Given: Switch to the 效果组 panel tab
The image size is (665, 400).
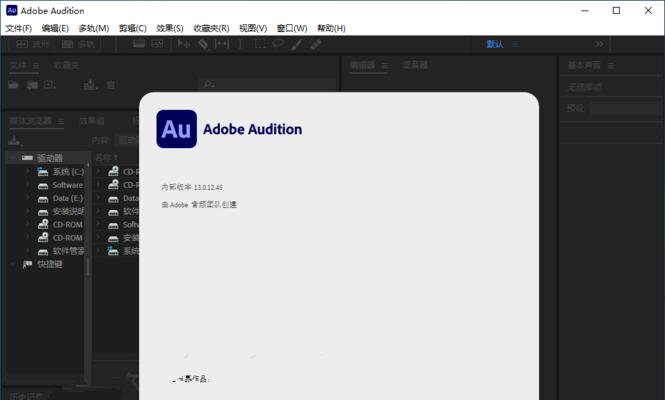Looking at the screenshot, I should point(92,121).
